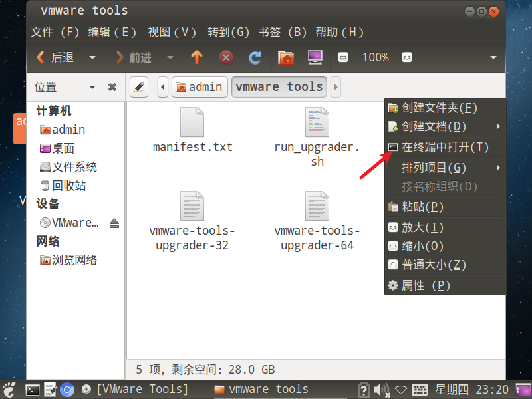Image resolution: width=532 pixels, height=399 pixels.
Task: Open the 星期四 23:20 clock
Action: [471, 390]
